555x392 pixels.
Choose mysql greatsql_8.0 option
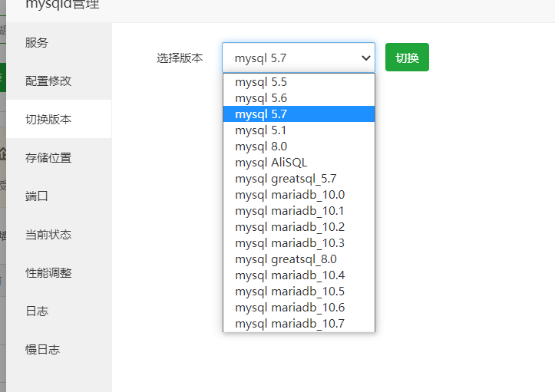299,259
